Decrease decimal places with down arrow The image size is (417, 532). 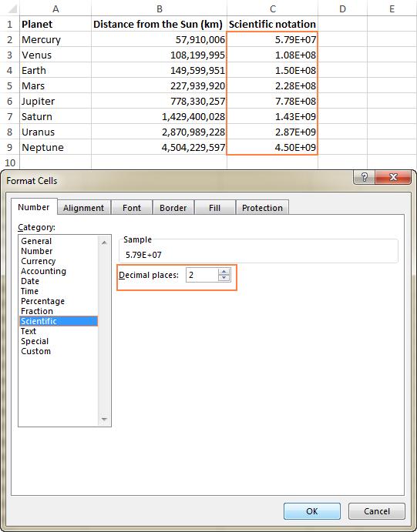(224, 278)
